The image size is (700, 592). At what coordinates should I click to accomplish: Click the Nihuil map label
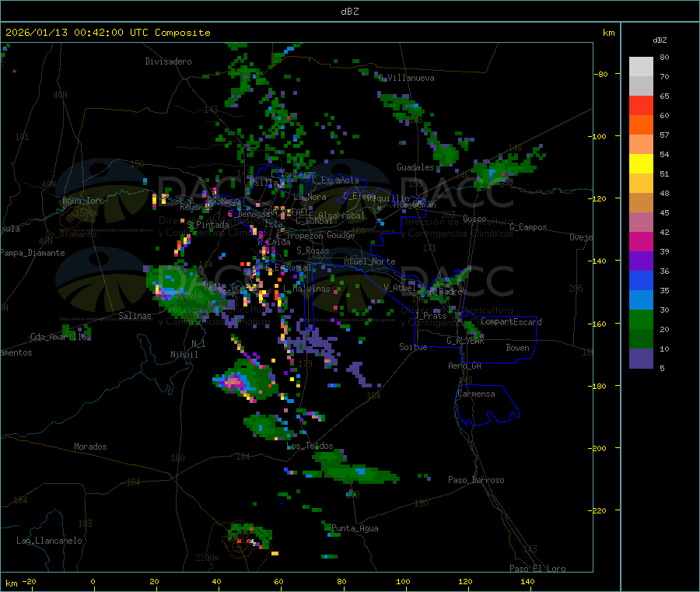pyautogui.click(x=184, y=355)
